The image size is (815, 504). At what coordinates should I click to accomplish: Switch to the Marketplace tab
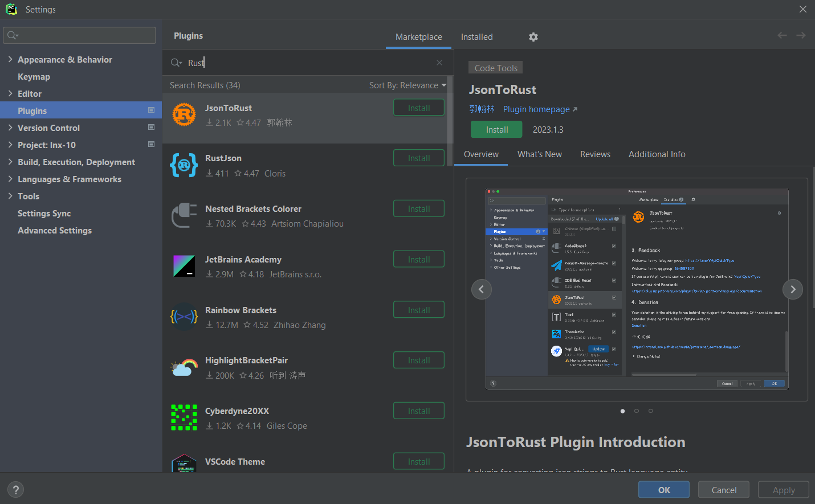point(419,37)
